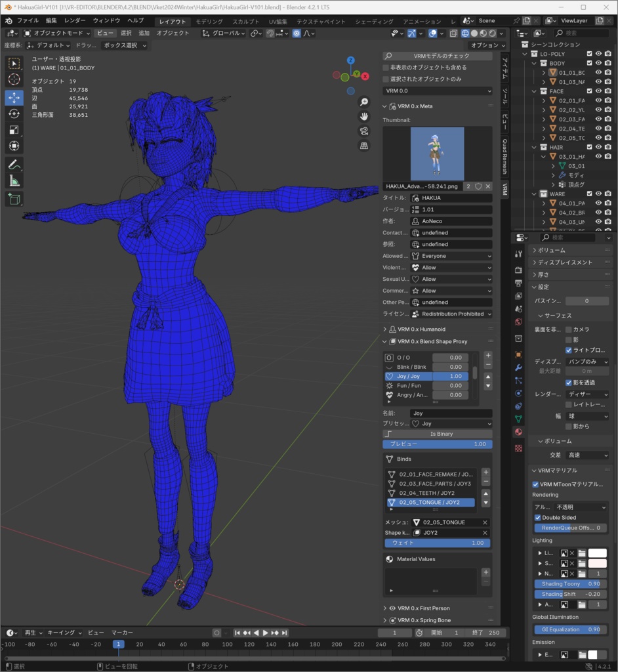The width and height of the screenshot is (618, 672).
Task: Click the Shading Toony slider
Action: coord(569,583)
